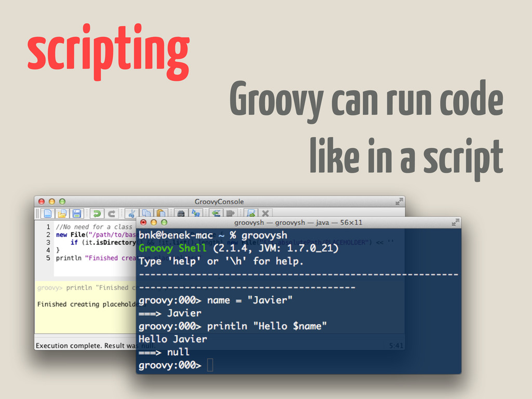Click Find binoculars icon in GroovyConsole toolbar
This screenshot has height=399, width=532.
(x=181, y=214)
